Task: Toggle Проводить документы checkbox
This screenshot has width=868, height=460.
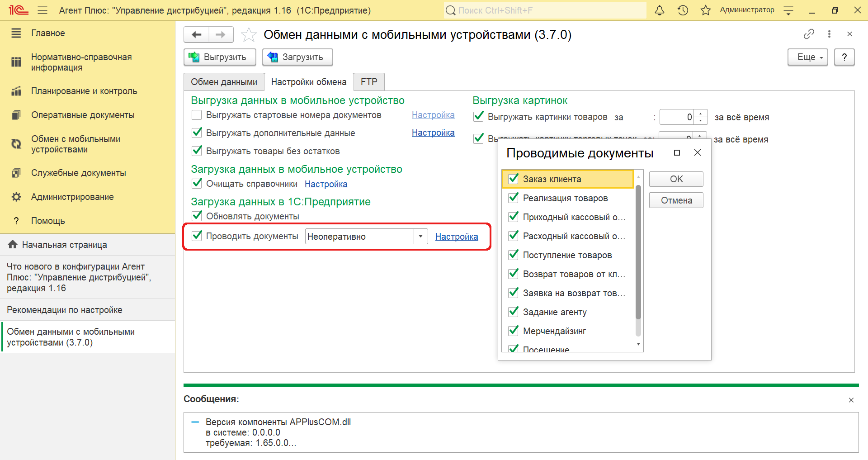Action: [x=197, y=236]
